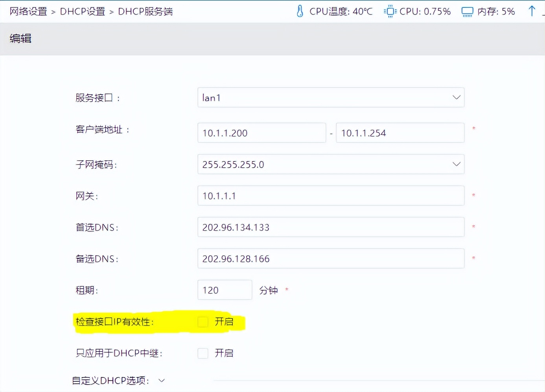Screen dimensions: 545x392
Task: Click the 网关 input containing 10.1.1.1
Action: (330, 195)
